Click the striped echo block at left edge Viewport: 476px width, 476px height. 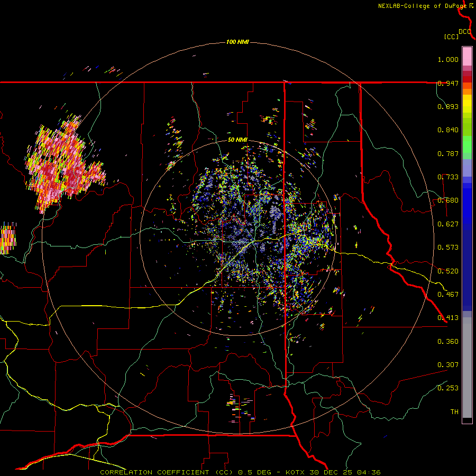pyautogui.click(x=8, y=239)
